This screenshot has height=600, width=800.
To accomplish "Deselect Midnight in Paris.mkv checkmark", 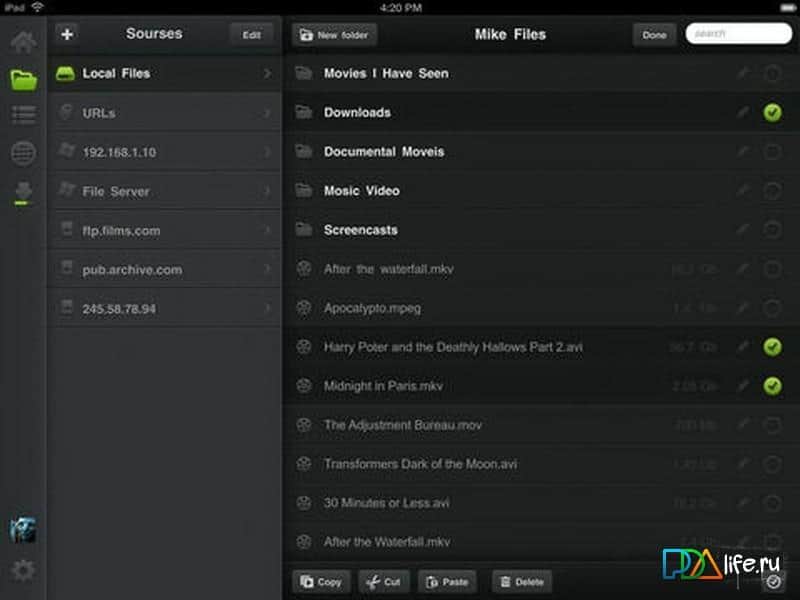I will 772,386.
